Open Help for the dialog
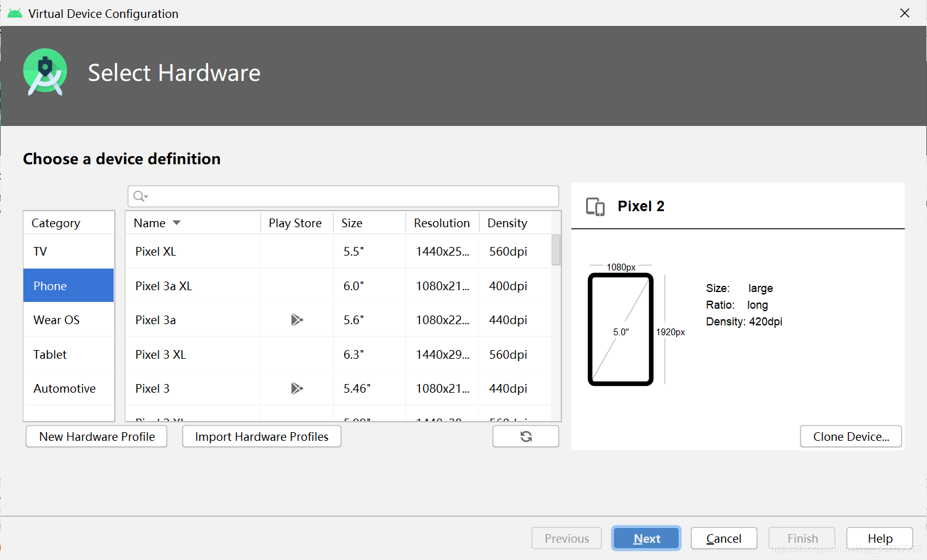 (879, 538)
